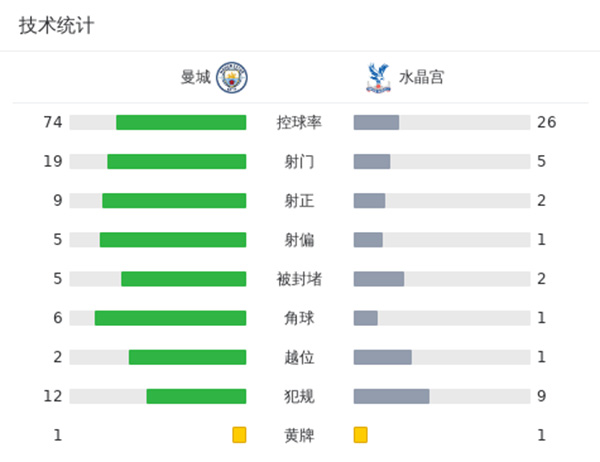Image resolution: width=600 pixels, height=462 pixels.
Task: Click the 控球率 stat label
Action: point(299,123)
